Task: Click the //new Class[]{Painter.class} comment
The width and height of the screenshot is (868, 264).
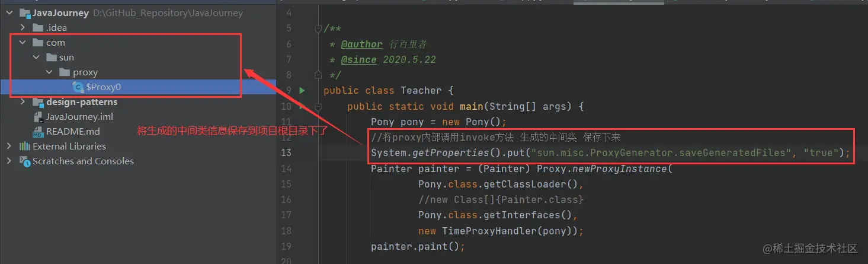Action: click(x=501, y=199)
